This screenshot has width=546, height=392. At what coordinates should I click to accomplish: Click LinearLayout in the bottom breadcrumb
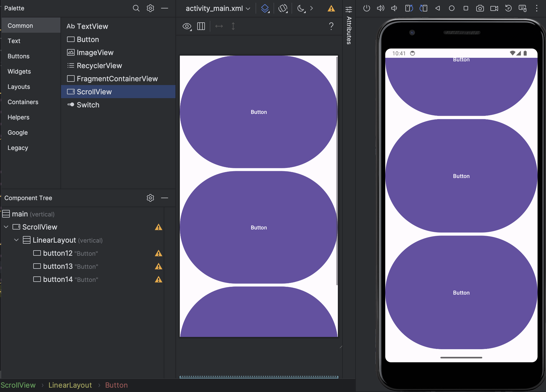70,385
